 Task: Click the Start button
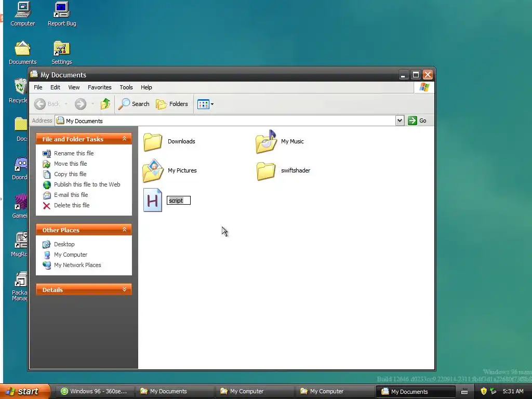pyautogui.click(x=24, y=391)
